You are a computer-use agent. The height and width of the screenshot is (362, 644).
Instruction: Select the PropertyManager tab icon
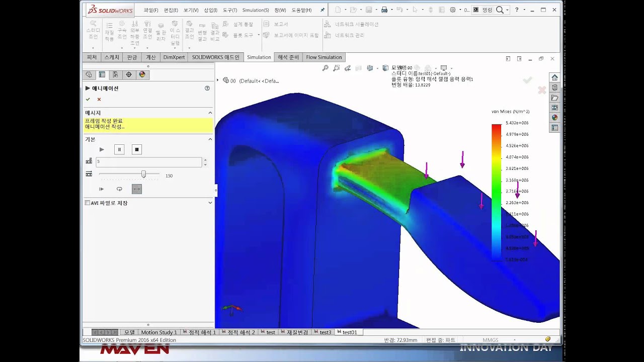pyautogui.click(x=102, y=74)
